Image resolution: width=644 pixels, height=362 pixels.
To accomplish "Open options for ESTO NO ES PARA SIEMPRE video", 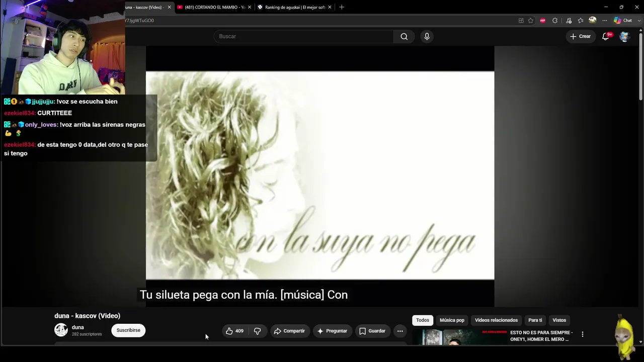I will (583, 334).
